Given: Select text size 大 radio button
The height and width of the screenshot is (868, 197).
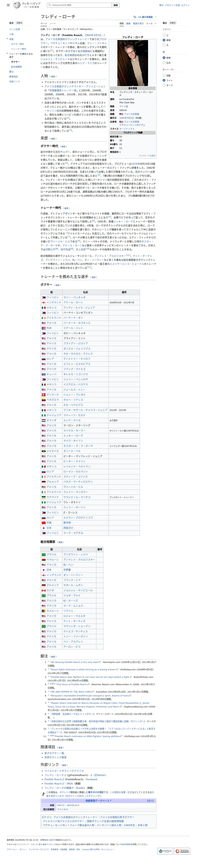Looking at the screenshot, I should point(164,45).
